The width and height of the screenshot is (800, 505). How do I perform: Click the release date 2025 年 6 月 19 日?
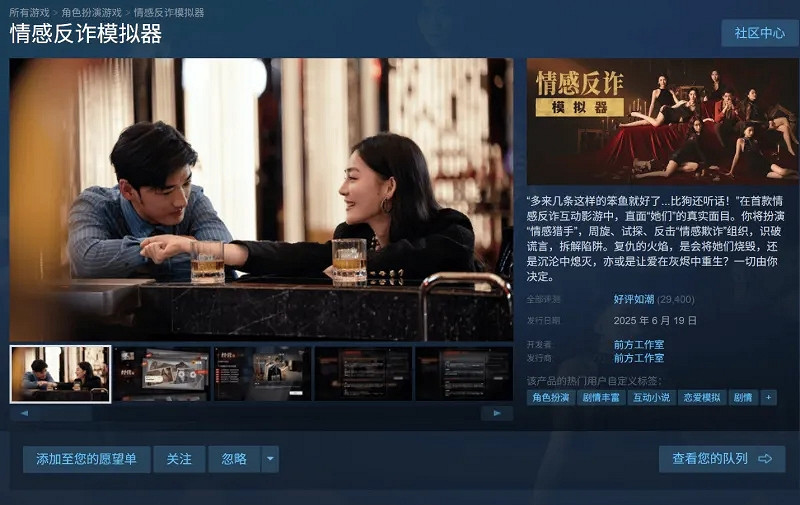coord(655,320)
